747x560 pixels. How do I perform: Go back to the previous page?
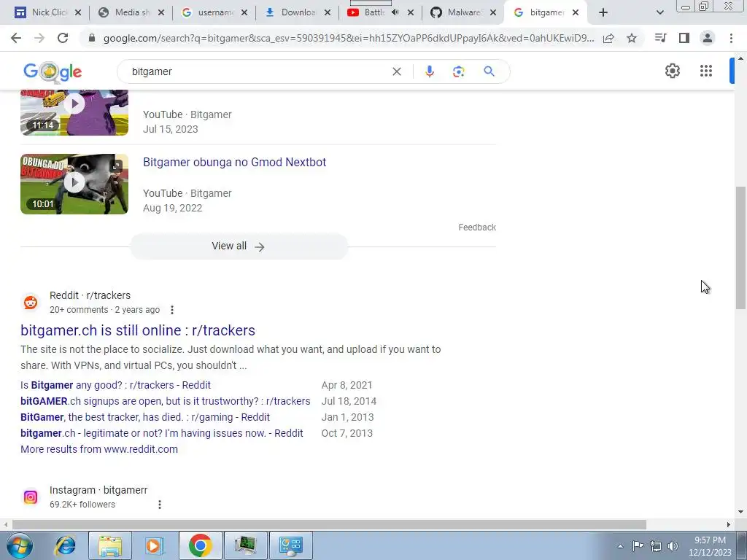(16, 38)
